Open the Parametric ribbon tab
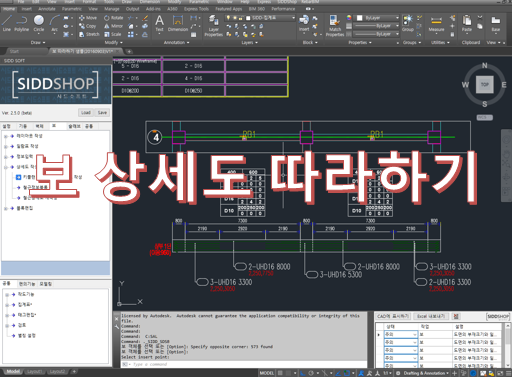 coord(72,9)
